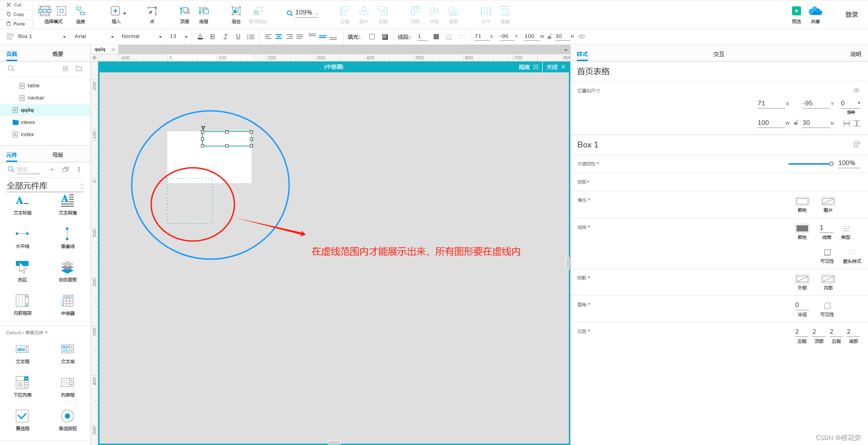The width and height of the screenshot is (868, 445).
Task: Select the Repeater widget
Action: 67,305
